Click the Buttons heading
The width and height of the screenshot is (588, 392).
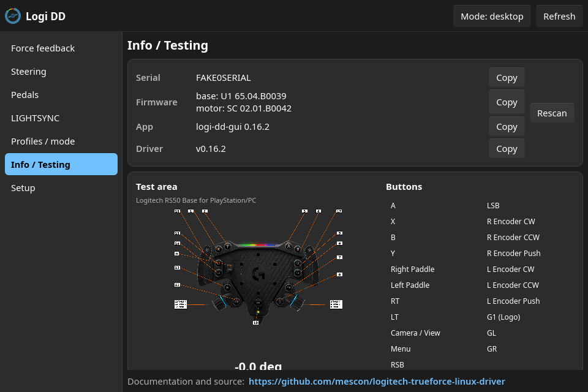click(x=404, y=187)
